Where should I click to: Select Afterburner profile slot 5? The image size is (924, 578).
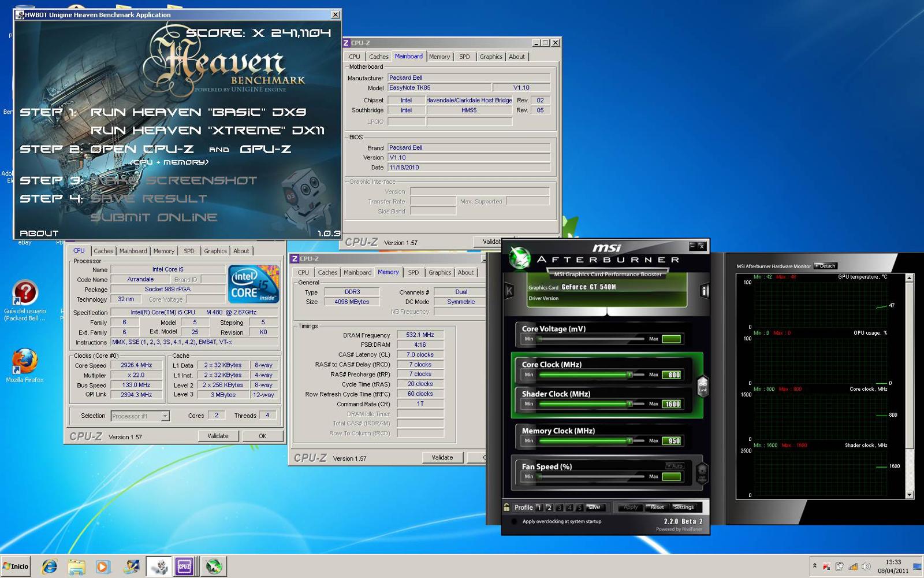click(580, 507)
